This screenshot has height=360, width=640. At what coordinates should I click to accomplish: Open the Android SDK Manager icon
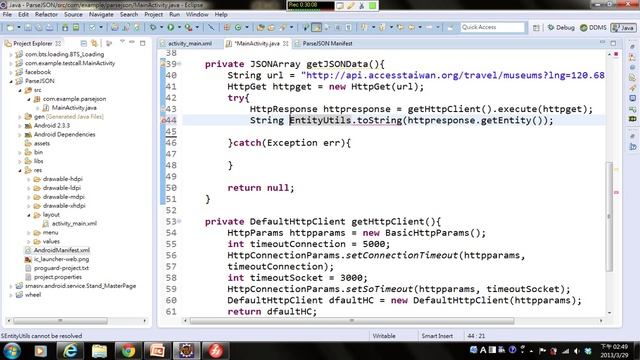coord(65,28)
